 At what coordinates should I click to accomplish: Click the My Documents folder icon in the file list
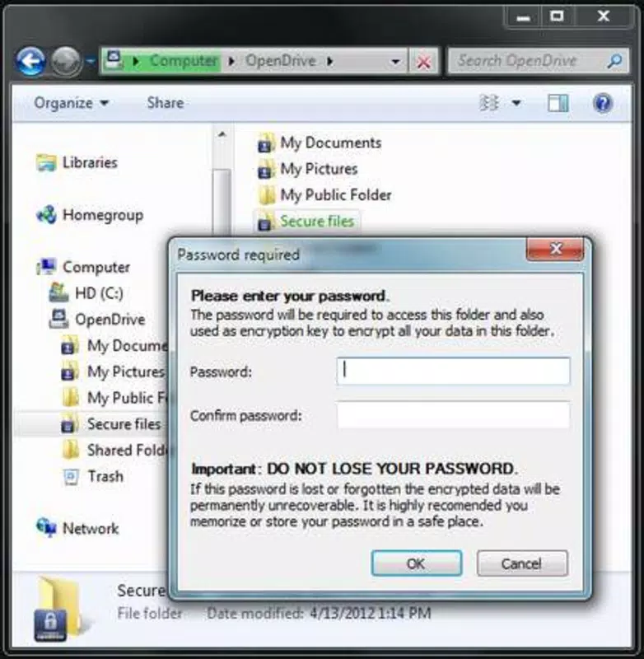[266, 143]
